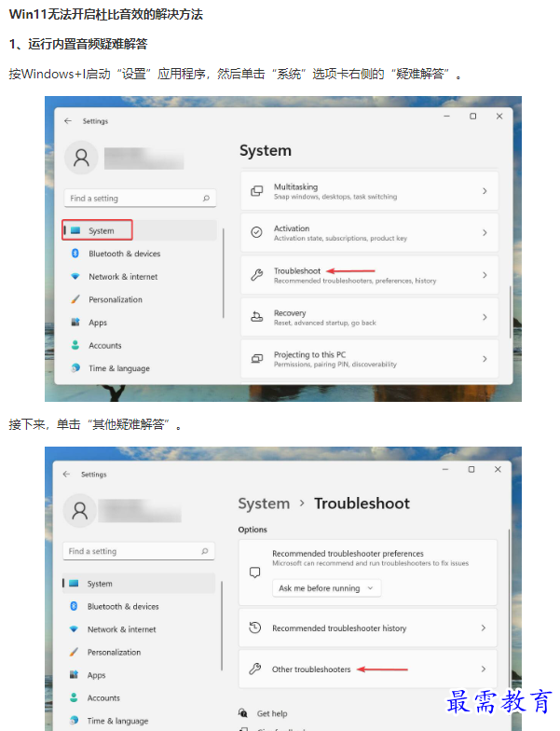This screenshot has width=560, height=731.
Task: Click user avatar in Troubleshoot Settings window
Action: pyautogui.click(x=80, y=511)
